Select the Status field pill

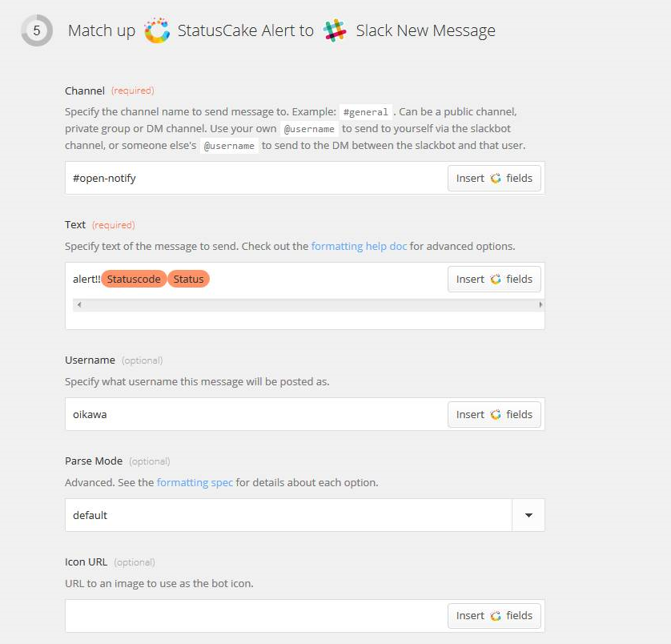pos(188,280)
